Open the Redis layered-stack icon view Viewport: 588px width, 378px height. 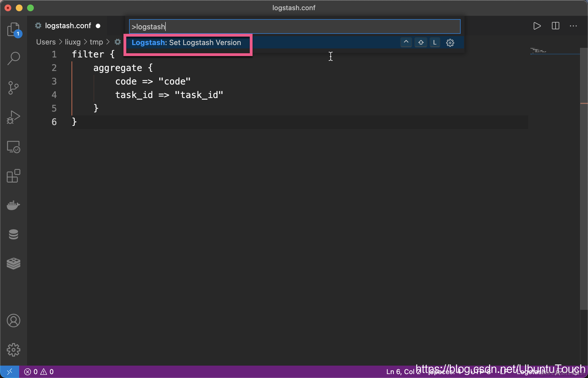pos(14,264)
